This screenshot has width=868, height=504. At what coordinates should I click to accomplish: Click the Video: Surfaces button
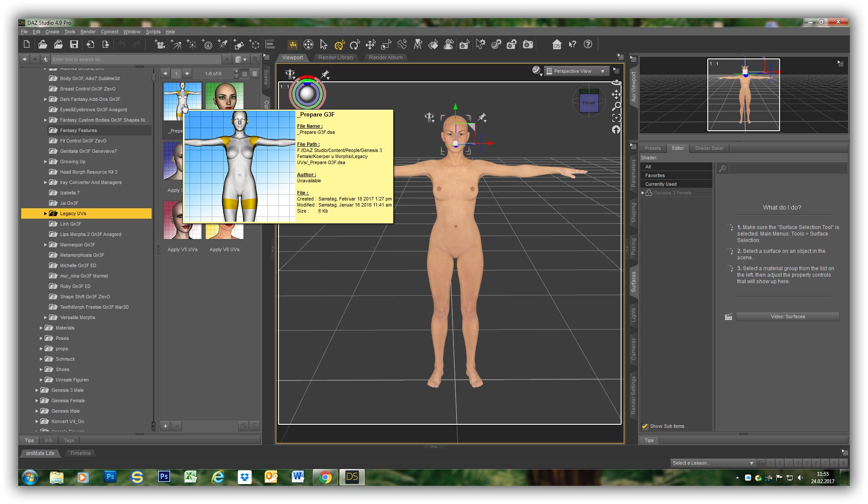(x=787, y=317)
